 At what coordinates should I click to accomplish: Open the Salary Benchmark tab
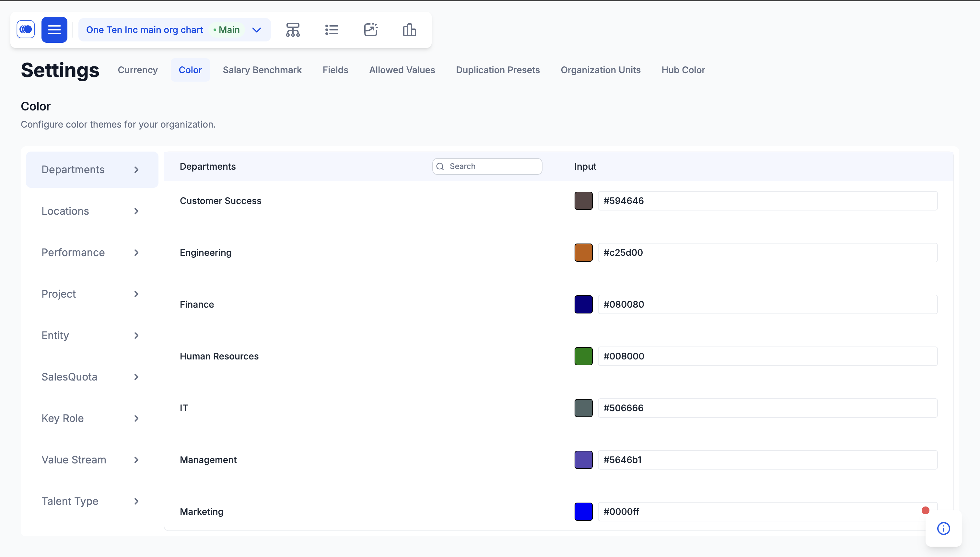(x=262, y=70)
